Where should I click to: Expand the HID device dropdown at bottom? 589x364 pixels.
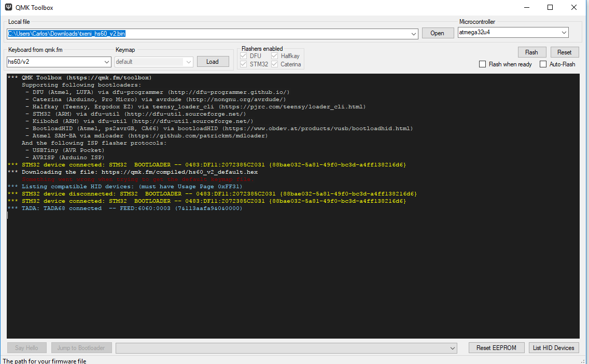click(x=452, y=348)
